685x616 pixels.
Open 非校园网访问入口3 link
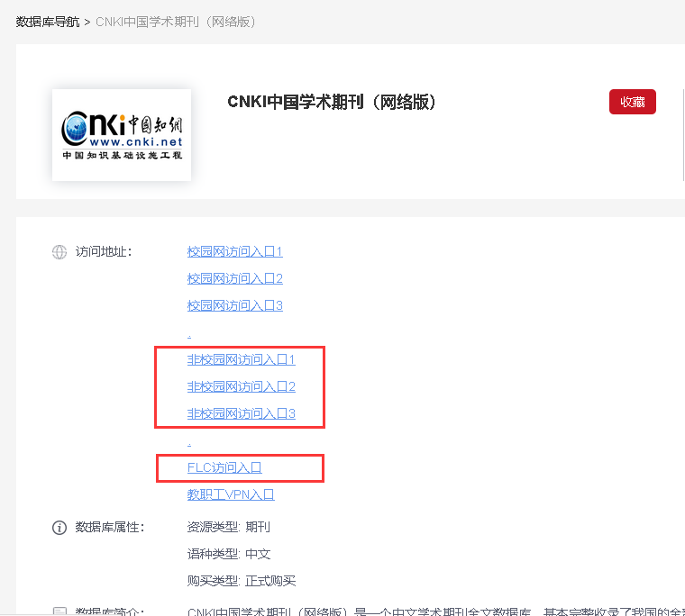click(x=242, y=414)
